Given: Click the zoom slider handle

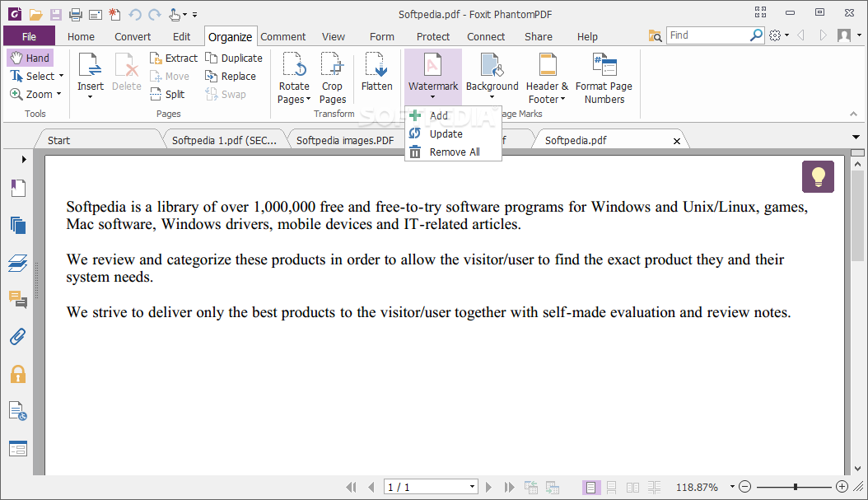Looking at the screenshot, I should click(796, 487).
